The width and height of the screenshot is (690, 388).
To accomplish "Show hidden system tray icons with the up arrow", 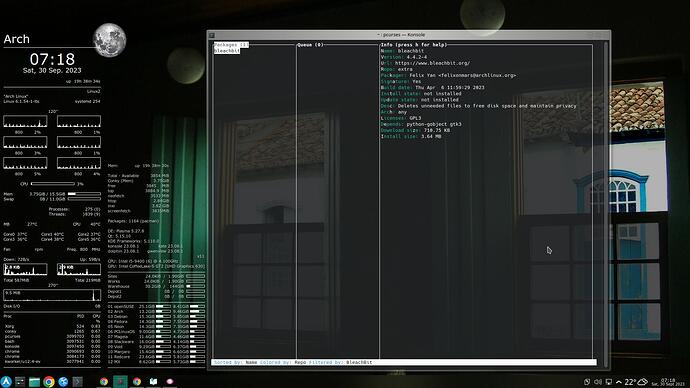I will [619, 382].
